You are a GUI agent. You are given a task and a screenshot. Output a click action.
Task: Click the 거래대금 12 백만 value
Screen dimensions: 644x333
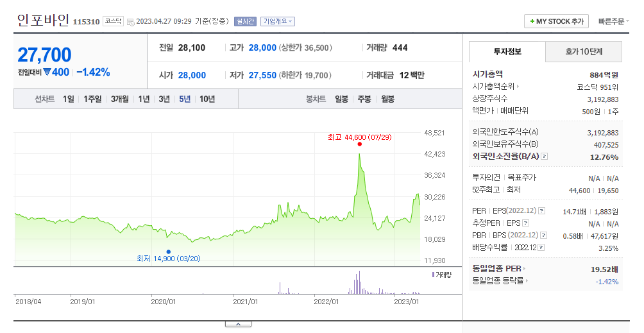point(412,75)
